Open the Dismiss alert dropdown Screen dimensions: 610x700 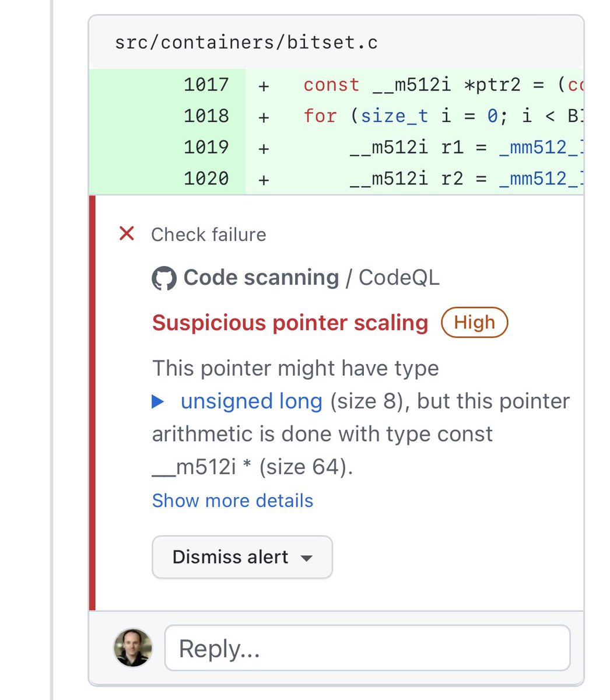click(242, 557)
